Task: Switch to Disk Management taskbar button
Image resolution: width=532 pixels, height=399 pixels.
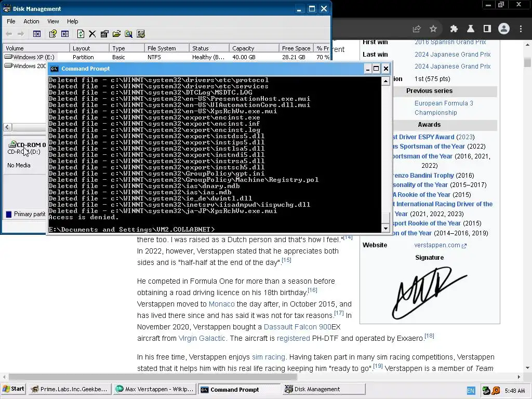Action: [324, 389]
